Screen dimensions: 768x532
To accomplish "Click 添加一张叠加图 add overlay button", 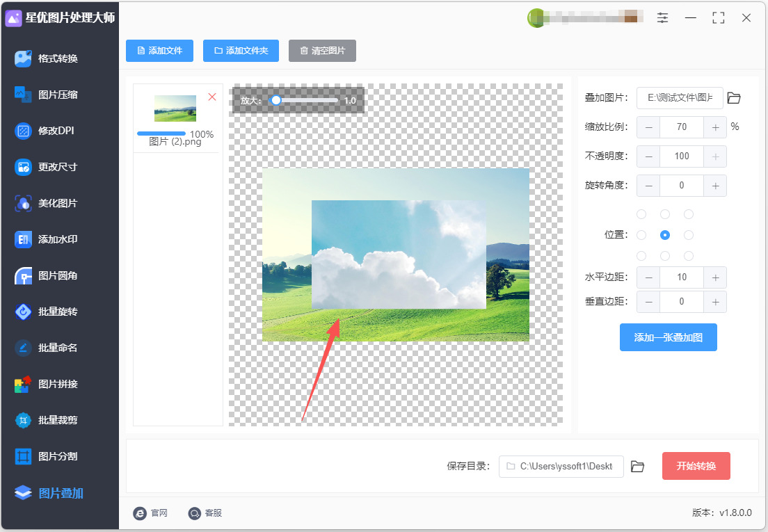I will (x=668, y=337).
